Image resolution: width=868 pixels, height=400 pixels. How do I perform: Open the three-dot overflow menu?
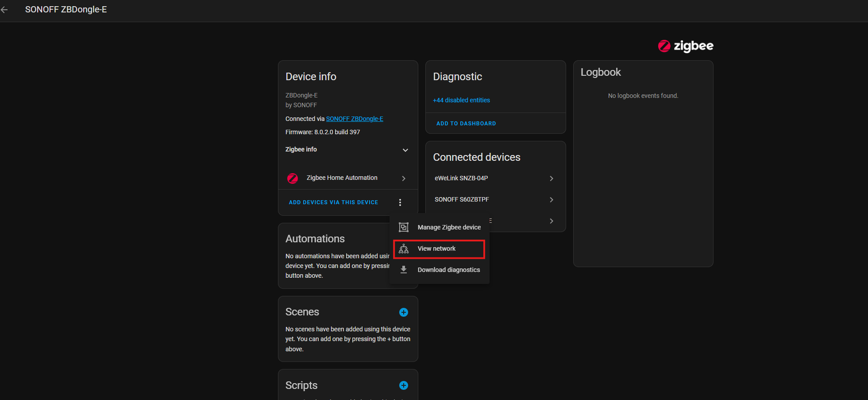tap(400, 202)
